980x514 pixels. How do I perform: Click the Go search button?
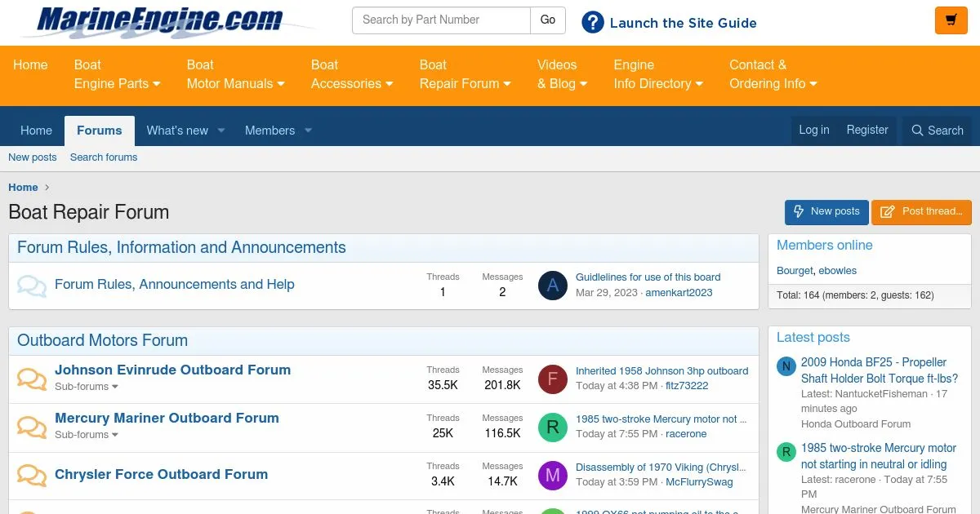tap(548, 20)
